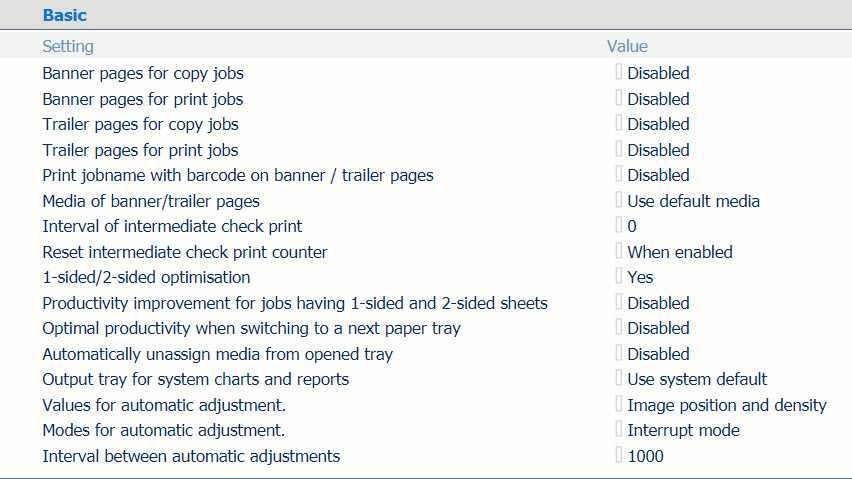Click the small icon beside Interrupt mode value
The width and height of the screenshot is (852, 479).
click(x=619, y=429)
